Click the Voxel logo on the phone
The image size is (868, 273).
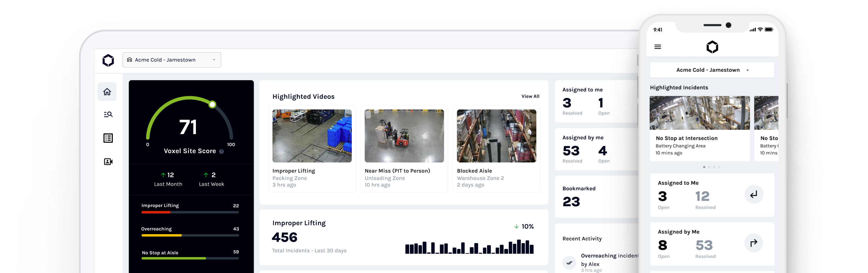(x=712, y=47)
